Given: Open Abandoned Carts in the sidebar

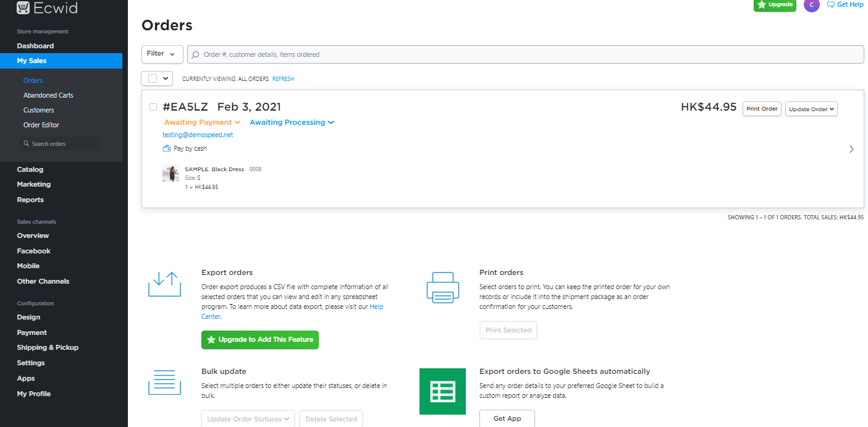Looking at the screenshot, I should coord(48,95).
